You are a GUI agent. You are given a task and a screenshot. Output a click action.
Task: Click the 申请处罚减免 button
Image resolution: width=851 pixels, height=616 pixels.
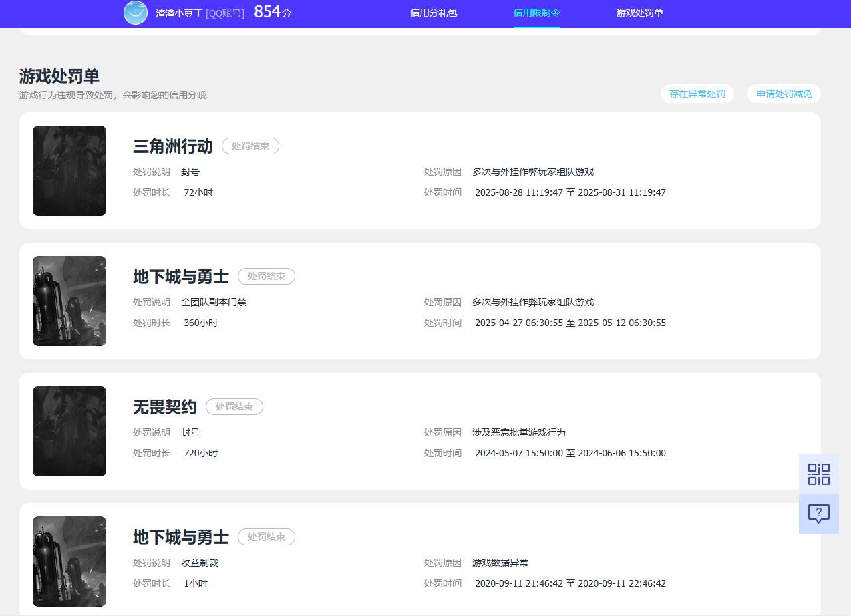784,94
